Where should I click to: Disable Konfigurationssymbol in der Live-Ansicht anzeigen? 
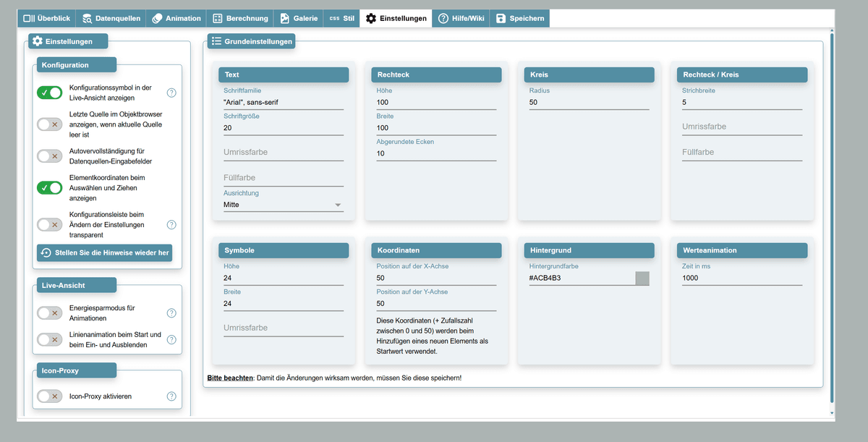(x=50, y=93)
